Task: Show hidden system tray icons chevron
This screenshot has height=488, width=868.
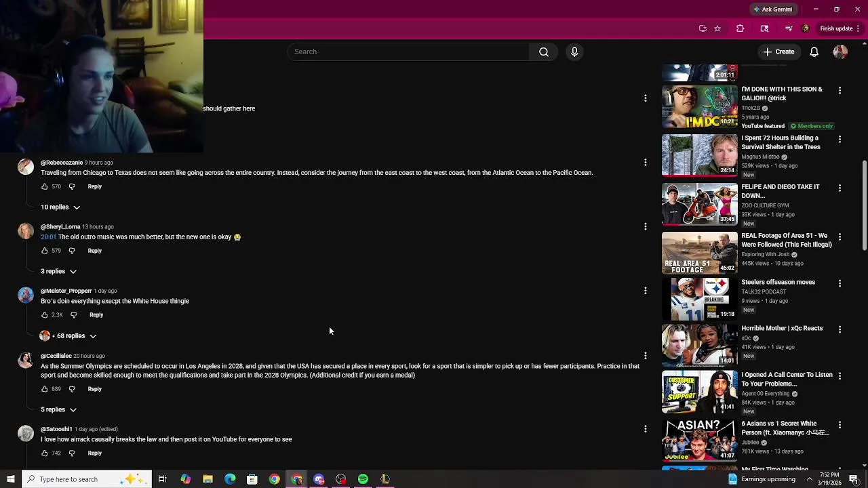Action: click(x=809, y=479)
